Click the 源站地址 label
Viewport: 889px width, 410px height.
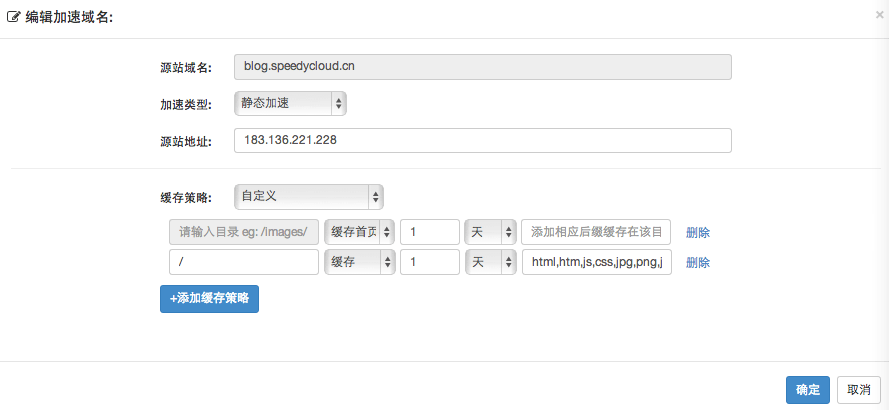point(186,141)
